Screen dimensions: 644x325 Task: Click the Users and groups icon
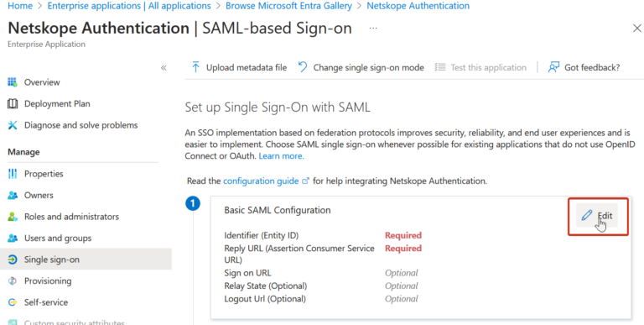coord(13,238)
